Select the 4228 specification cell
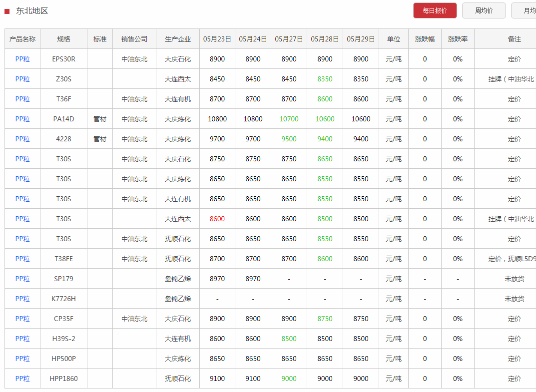536x392 pixels. (x=63, y=139)
